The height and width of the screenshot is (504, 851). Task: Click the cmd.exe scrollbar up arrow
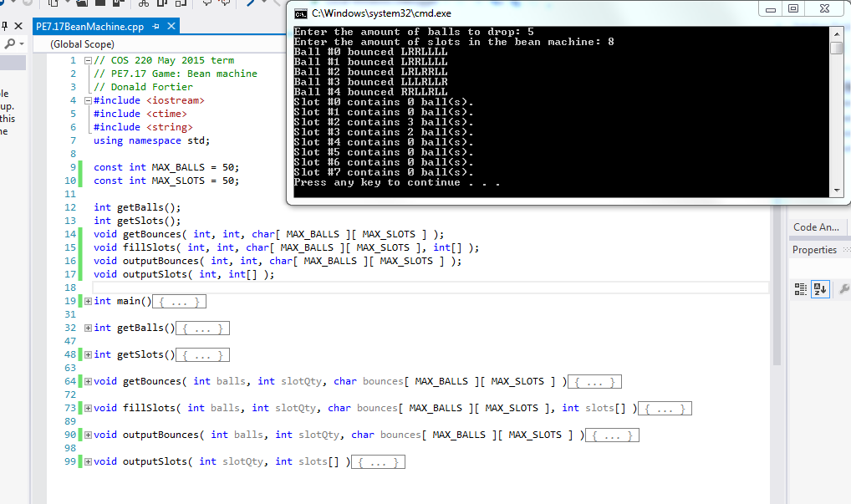pyautogui.click(x=836, y=33)
